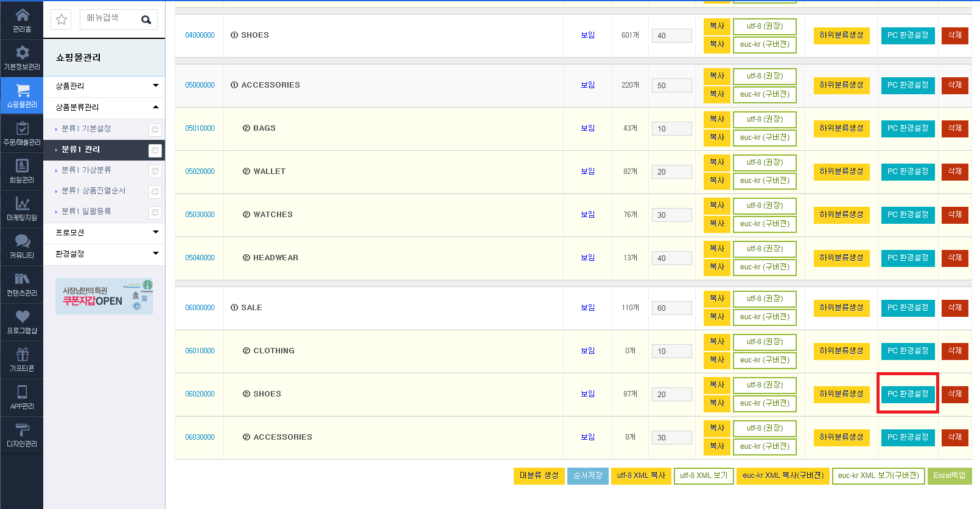The height and width of the screenshot is (509, 980).
Task: Click the 05010000 BAGS category code link
Action: (200, 128)
